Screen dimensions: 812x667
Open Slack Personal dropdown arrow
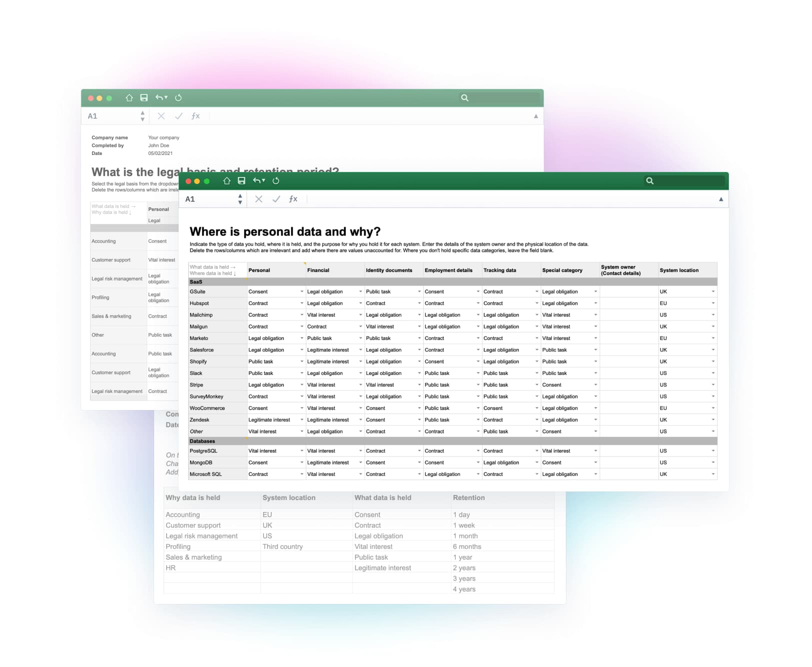[x=302, y=373]
